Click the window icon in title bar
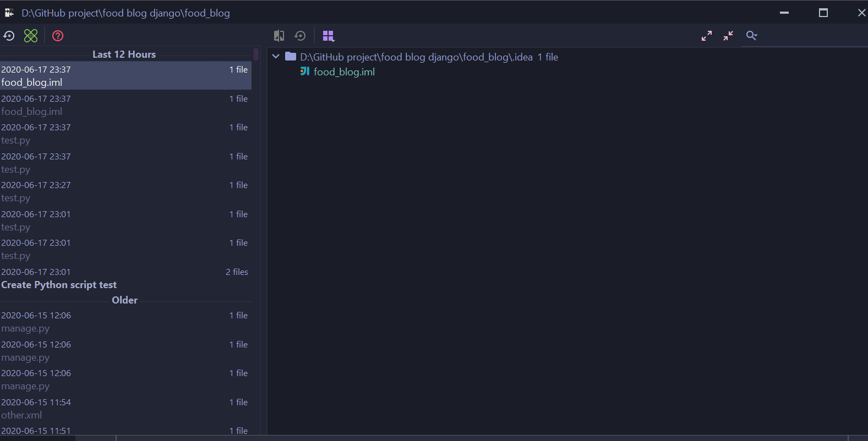868x441 pixels. click(9, 13)
